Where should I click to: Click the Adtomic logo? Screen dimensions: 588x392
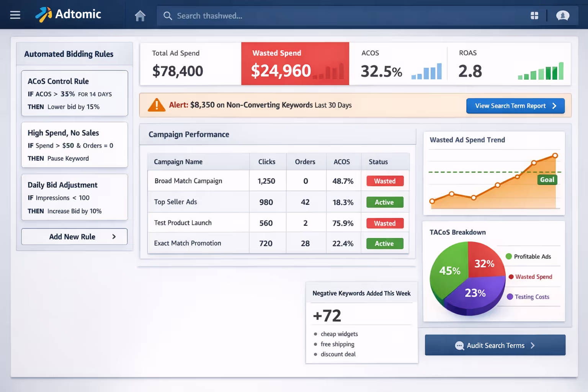pos(68,15)
